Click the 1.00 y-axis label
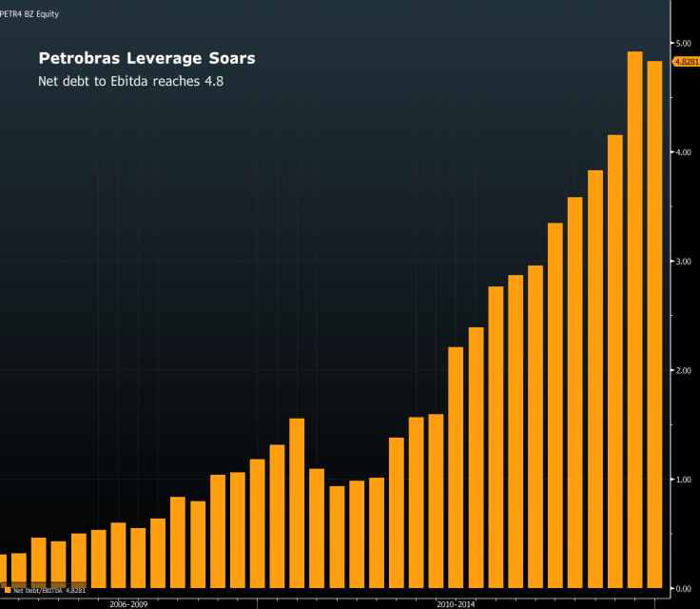 [683, 480]
